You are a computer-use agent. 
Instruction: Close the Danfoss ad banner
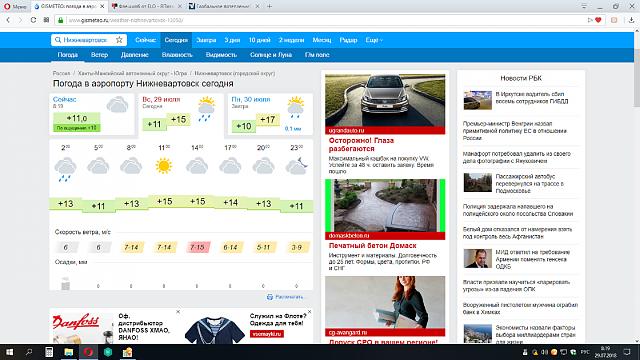pos(178,312)
